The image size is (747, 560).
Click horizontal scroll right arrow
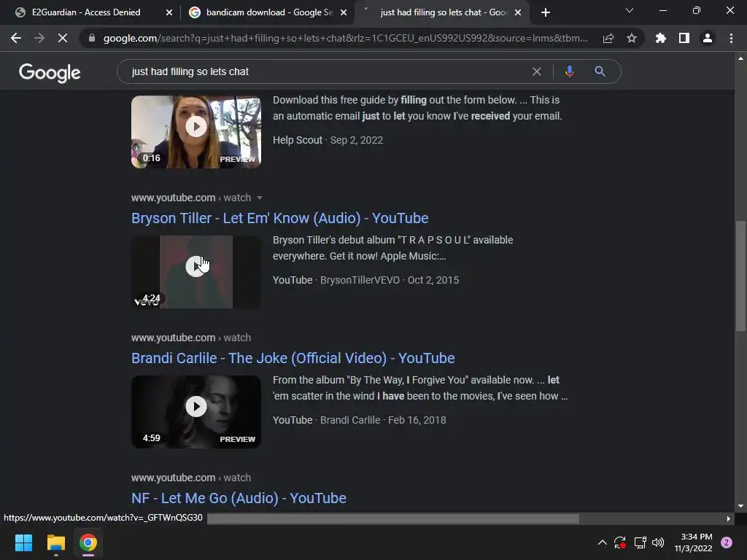729,518
